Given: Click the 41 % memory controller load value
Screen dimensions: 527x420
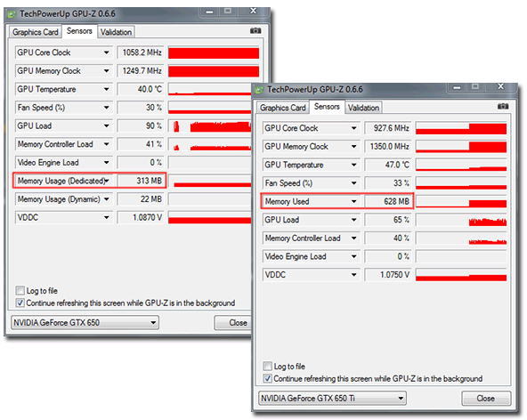Looking at the screenshot, I should 141,144.
